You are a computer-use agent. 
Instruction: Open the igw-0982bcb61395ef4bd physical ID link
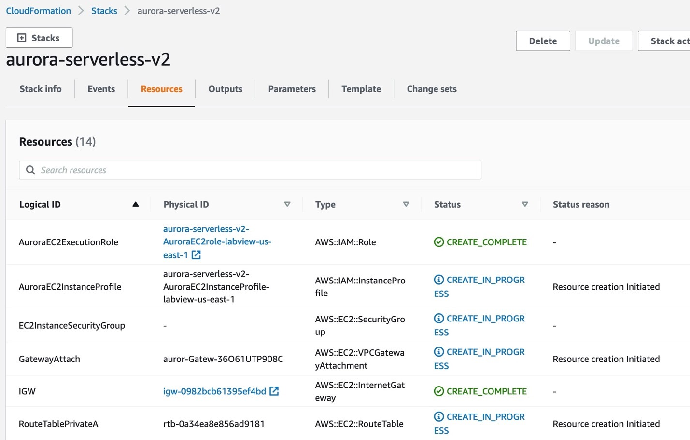(x=214, y=391)
